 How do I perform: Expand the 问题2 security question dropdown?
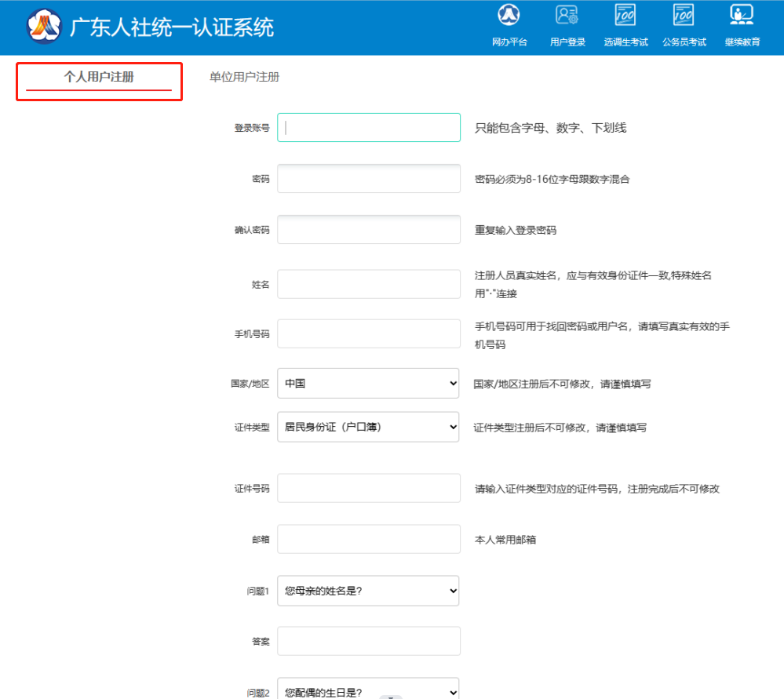click(367, 690)
